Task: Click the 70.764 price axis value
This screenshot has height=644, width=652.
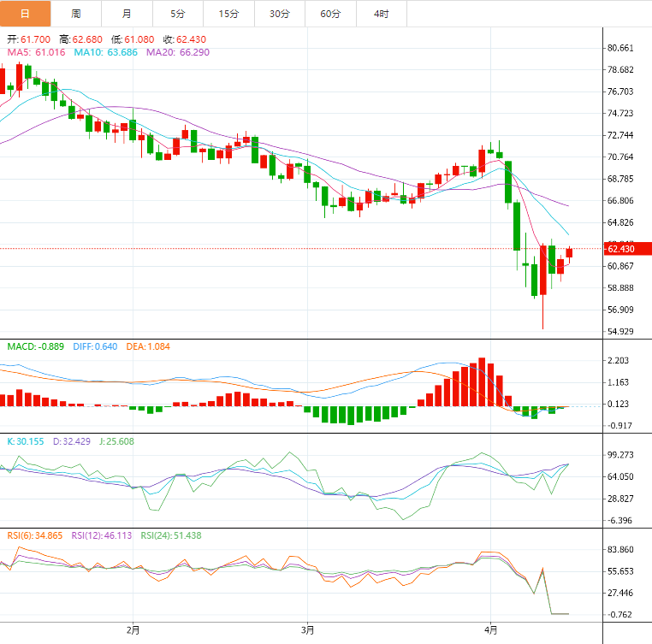Action: click(620, 157)
